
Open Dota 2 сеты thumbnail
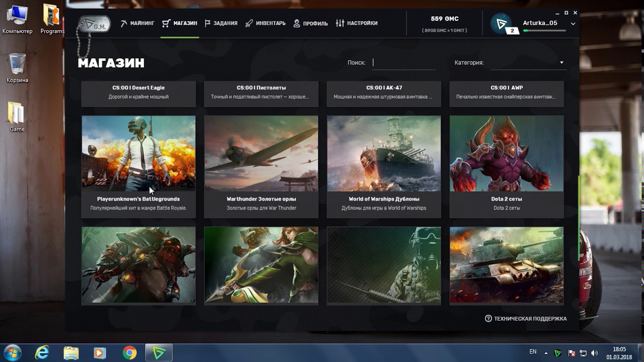[507, 153]
